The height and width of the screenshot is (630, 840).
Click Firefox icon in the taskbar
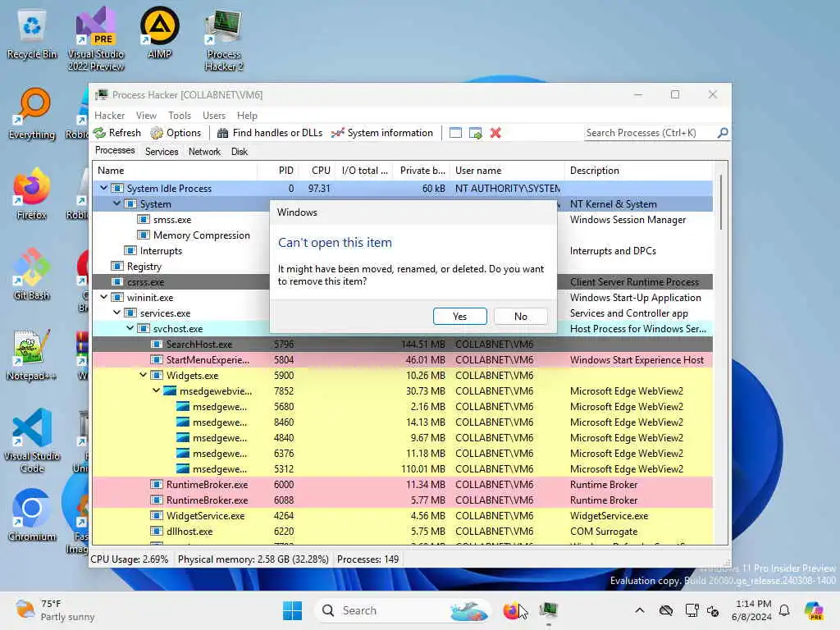[512, 610]
